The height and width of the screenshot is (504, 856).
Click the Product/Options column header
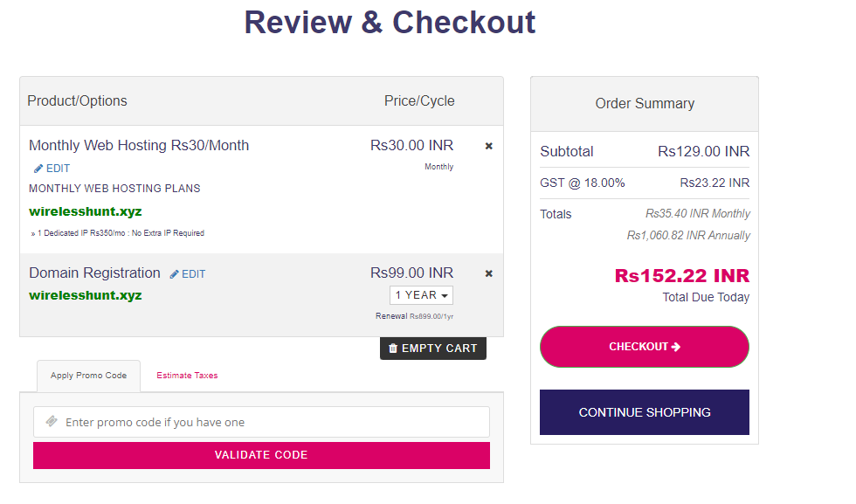coord(77,100)
